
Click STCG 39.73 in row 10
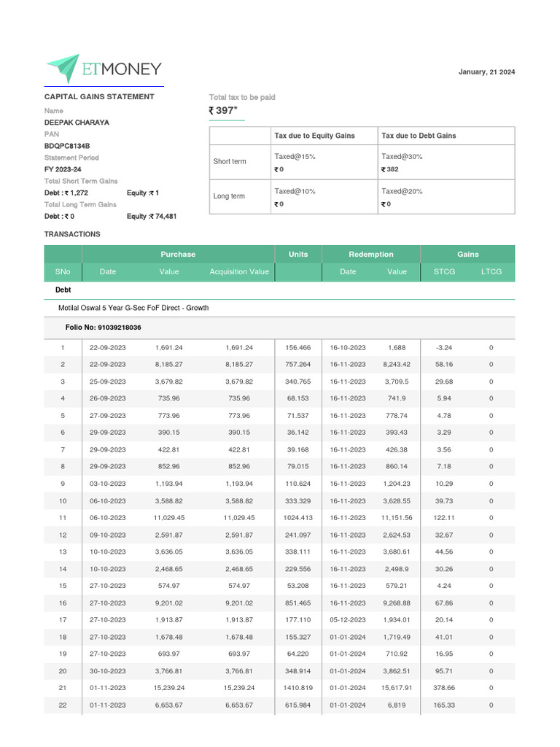[x=444, y=501]
